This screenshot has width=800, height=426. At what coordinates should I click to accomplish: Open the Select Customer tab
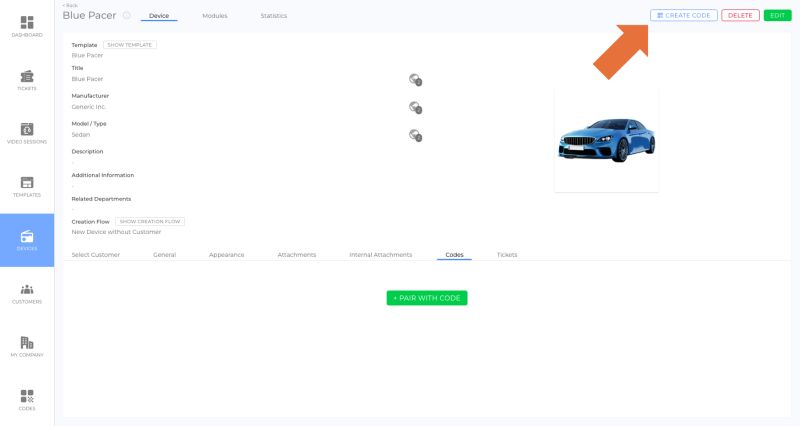click(x=95, y=255)
